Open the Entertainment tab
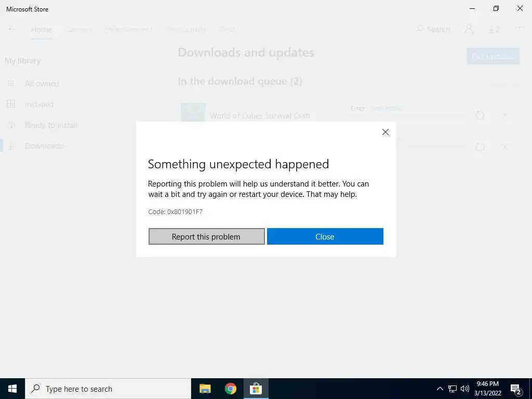532x399 pixels. (129, 30)
